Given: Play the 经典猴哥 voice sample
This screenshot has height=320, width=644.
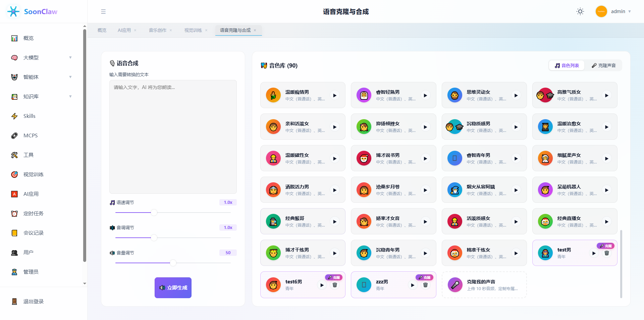Looking at the screenshot, I should (x=335, y=222).
